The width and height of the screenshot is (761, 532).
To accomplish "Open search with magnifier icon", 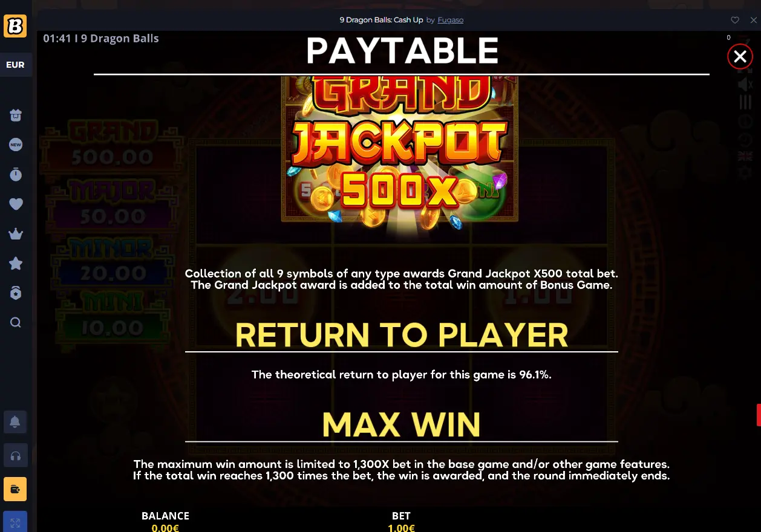I will click(16, 322).
